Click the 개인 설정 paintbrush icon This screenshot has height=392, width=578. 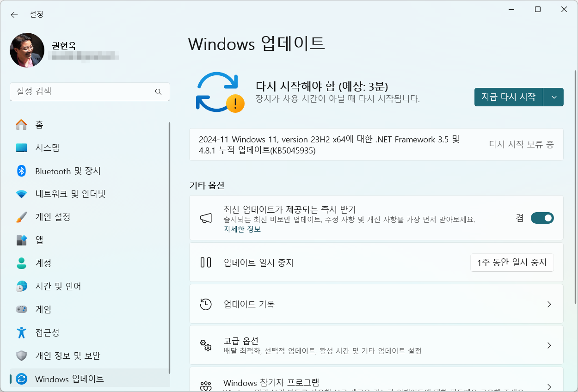click(21, 217)
